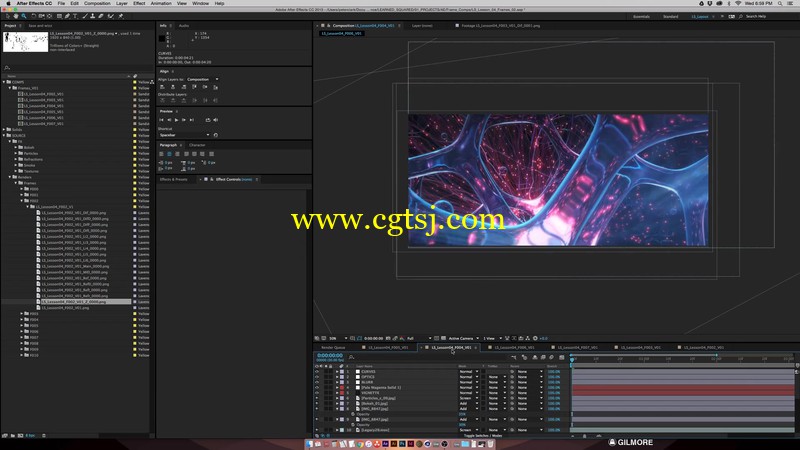Select the Hand tool
This screenshot has width=800, height=450.
[x=16, y=16]
